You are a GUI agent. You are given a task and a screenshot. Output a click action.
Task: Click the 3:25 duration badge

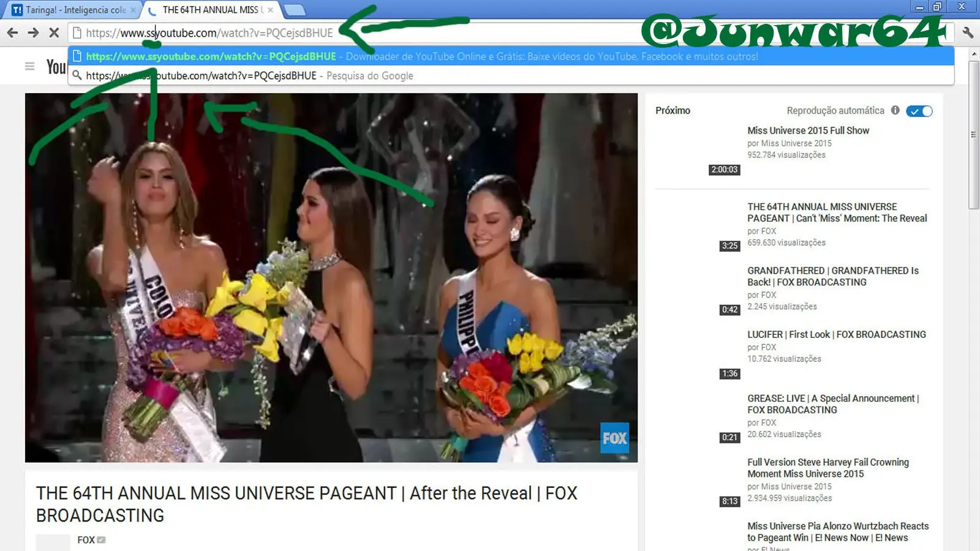tap(729, 246)
